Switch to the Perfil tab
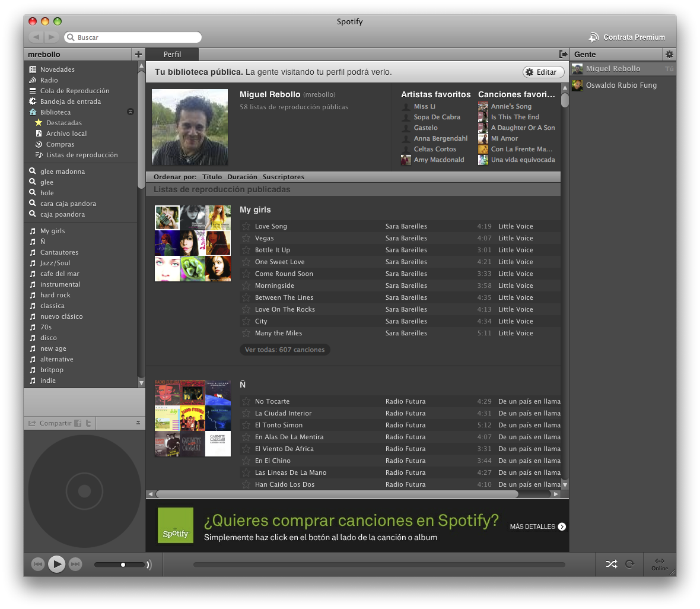Screen dimensions: 700x609 pos(172,54)
